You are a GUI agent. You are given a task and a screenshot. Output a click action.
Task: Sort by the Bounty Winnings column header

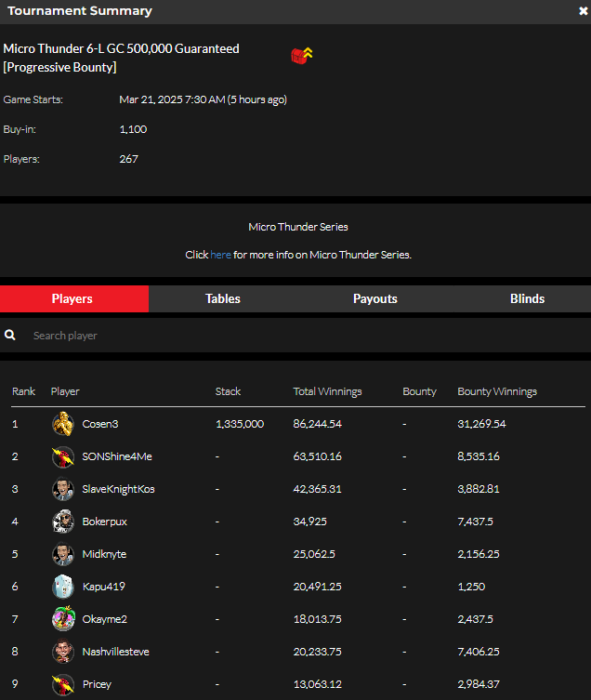497,391
